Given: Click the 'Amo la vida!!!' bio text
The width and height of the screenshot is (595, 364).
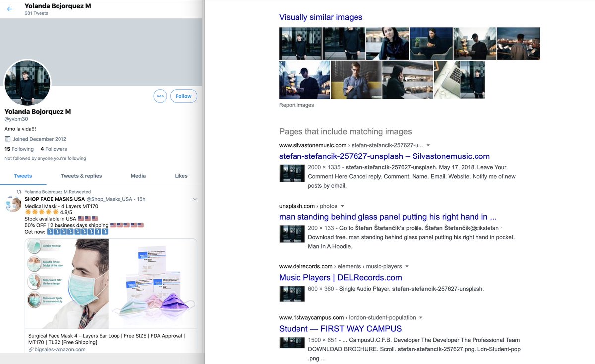Looking at the screenshot, I should pyautogui.click(x=20, y=129).
